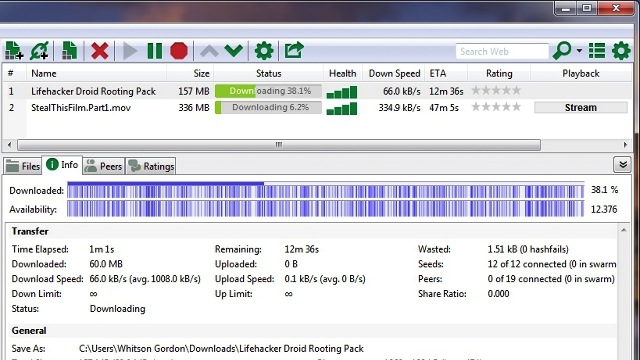Click the horizontal scrollbar thumb

(x=279, y=145)
